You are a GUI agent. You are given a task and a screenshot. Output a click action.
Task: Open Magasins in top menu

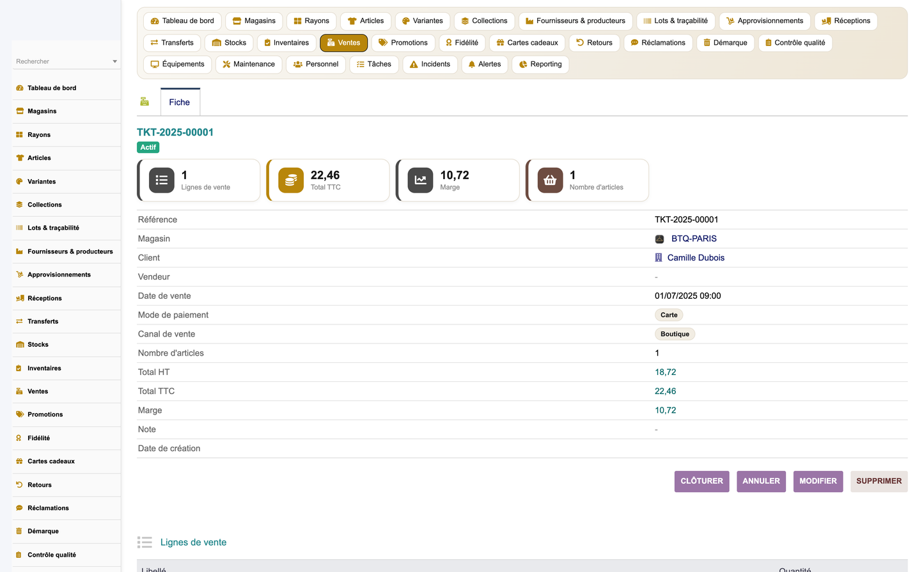tap(254, 21)
